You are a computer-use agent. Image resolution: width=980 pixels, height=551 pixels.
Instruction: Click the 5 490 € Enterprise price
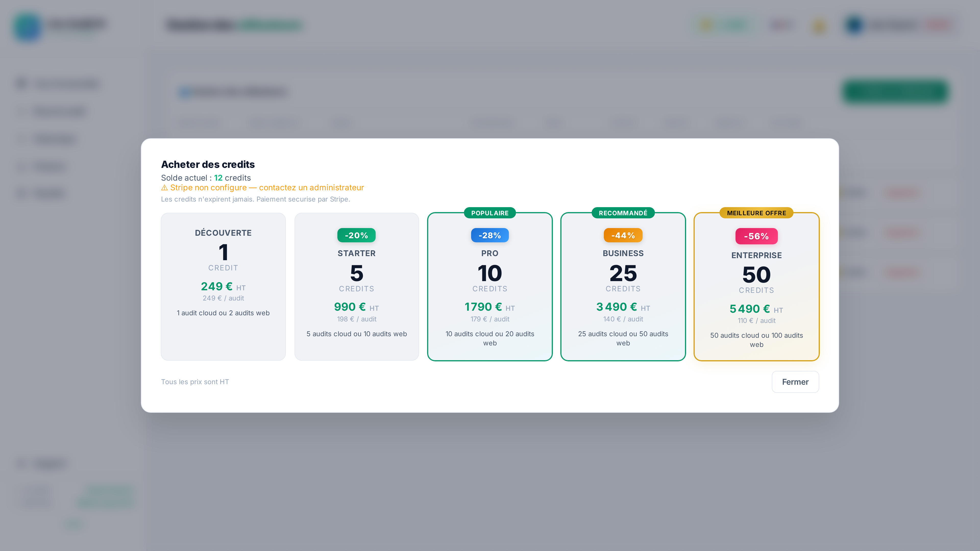(750, 309)
